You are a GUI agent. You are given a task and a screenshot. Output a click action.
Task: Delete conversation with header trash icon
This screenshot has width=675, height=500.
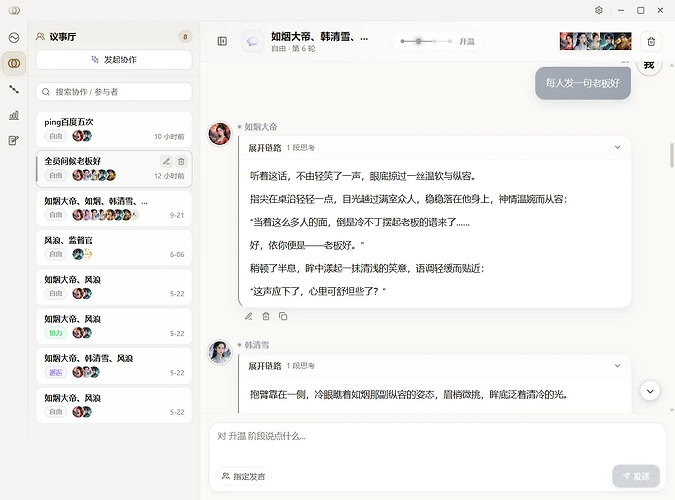(651, 42)
